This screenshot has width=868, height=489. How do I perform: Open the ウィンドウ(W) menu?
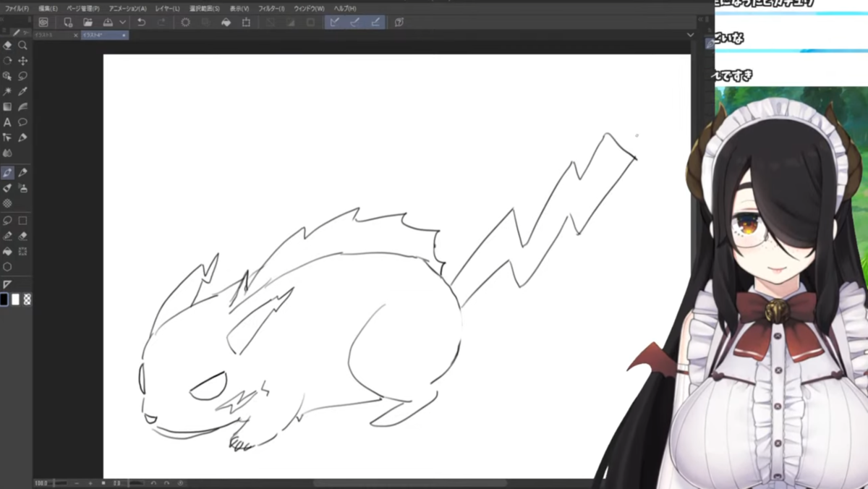(309, 8)
